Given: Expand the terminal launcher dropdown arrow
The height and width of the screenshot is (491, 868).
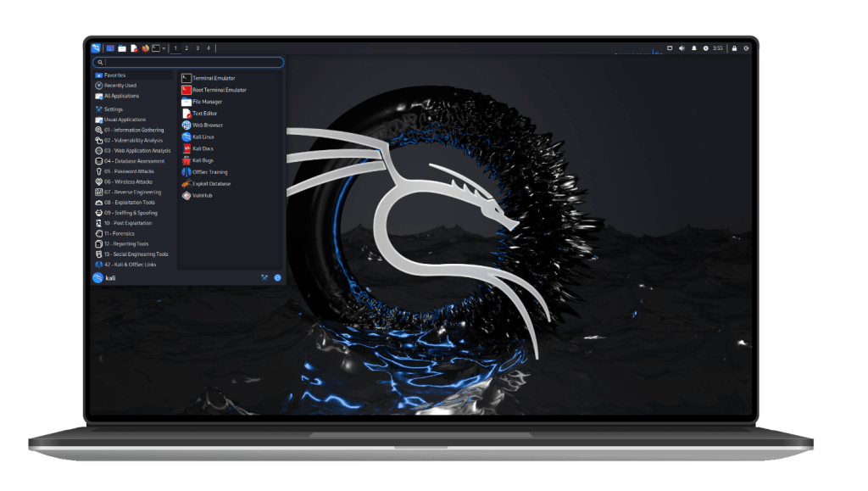Looking at the screenshot, I should 164,48.
